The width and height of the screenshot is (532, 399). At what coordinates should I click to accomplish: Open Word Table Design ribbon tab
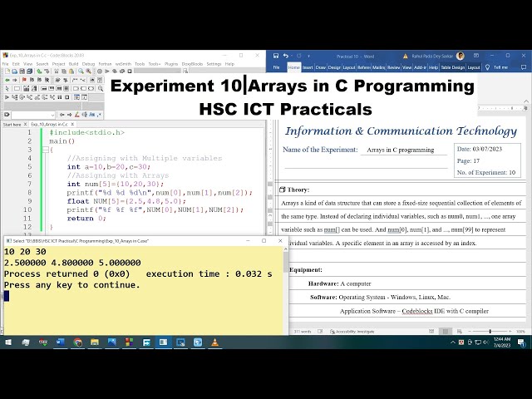[x=452, y=67]
